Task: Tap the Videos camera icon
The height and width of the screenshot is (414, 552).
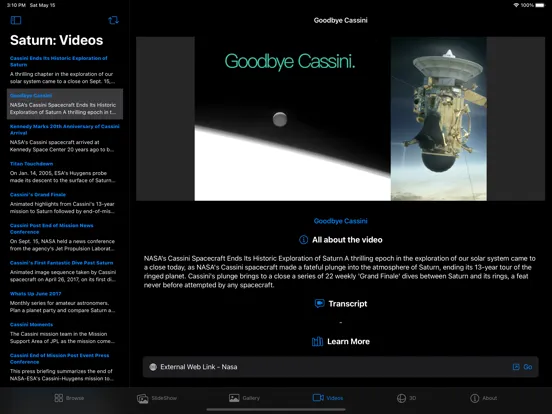Action: 318,398
